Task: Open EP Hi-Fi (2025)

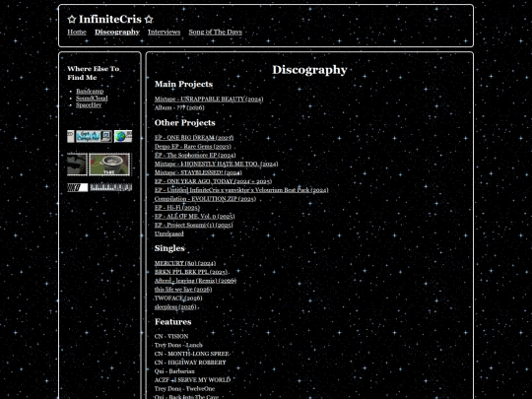Action: [x=177, y=207]
